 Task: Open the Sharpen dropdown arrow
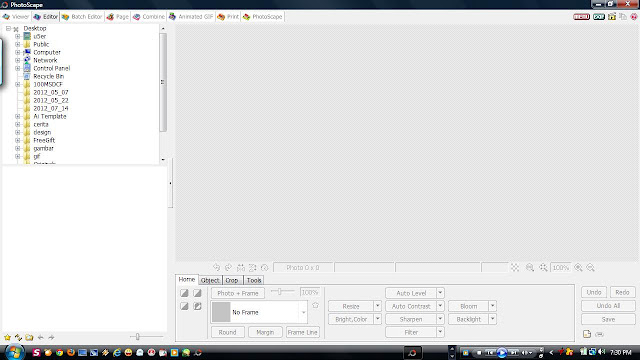click(x=440, y=319)
